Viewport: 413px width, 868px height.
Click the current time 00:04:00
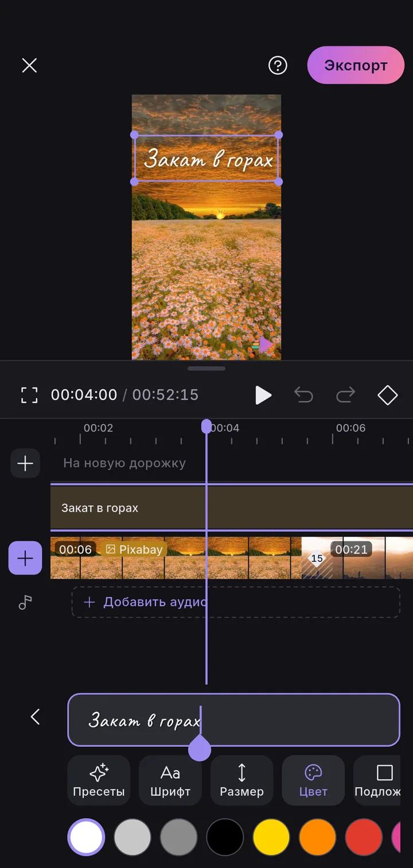(84, 395)
